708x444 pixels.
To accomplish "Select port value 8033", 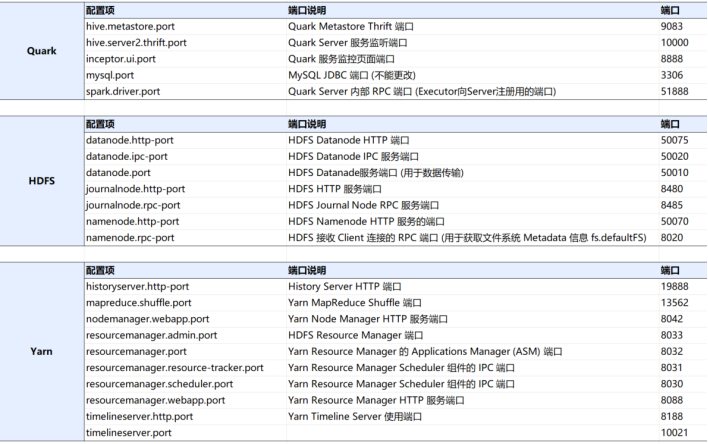I will (683, 336).
